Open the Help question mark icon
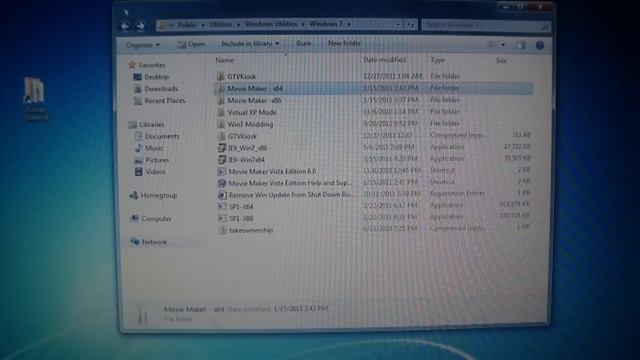640x360 pixels. (540, 45)
